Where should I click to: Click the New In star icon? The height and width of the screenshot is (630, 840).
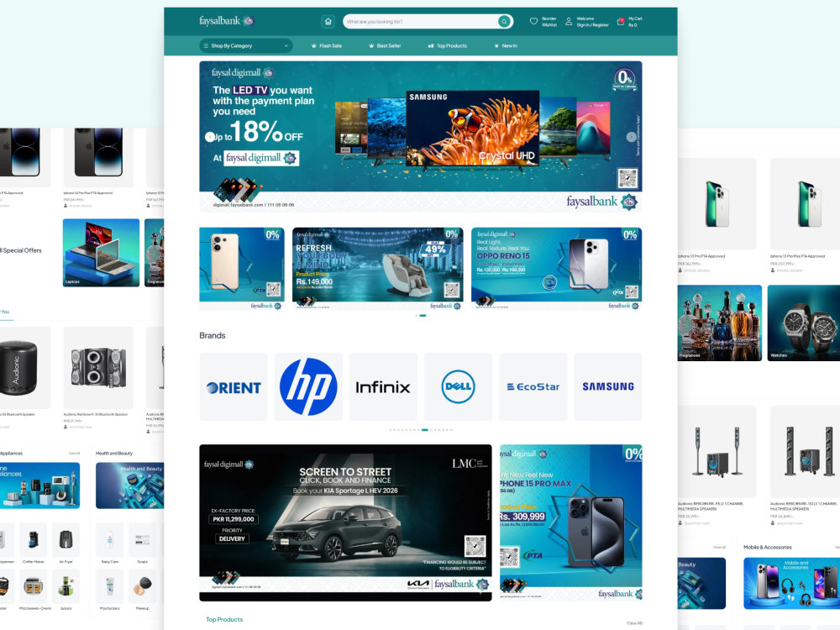point(496,46)
